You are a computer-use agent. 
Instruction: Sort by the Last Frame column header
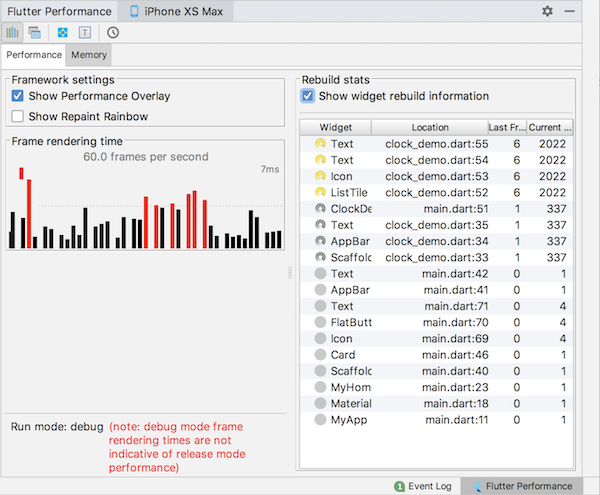506,128
